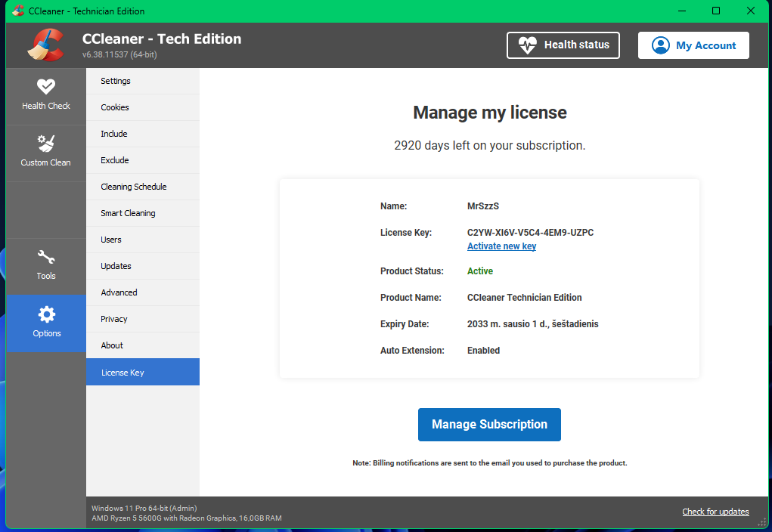The width and height of the screenshot is (772, 532).
Task: Select the Options gear icon
Action: 47,314
